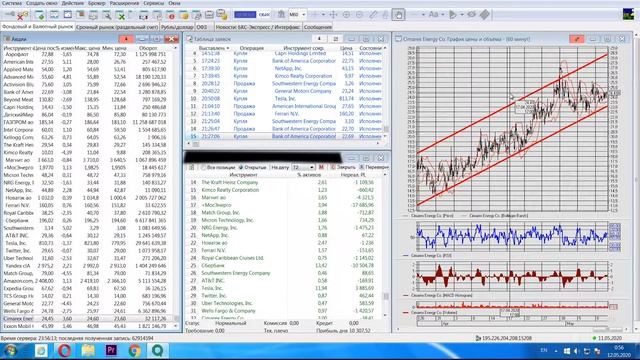Open the Создать окно menu
The width and height of the screenshot is (640, 360).
click(41, 3)
